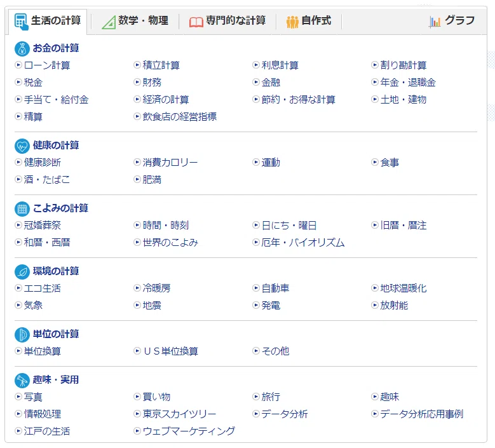Viewport: 495px width, 448px height.
Task: Open 消費カロリー link
Action: (x=170, y=162)
